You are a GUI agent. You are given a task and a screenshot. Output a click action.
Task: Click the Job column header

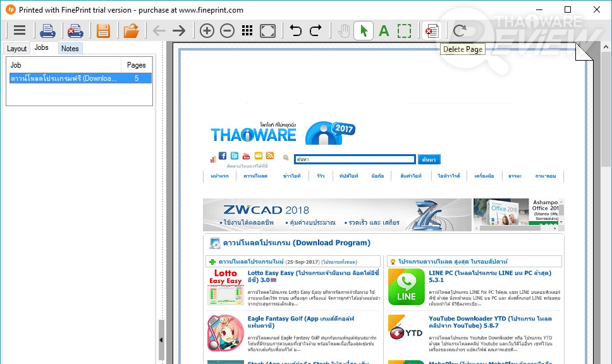click(64, 65)
